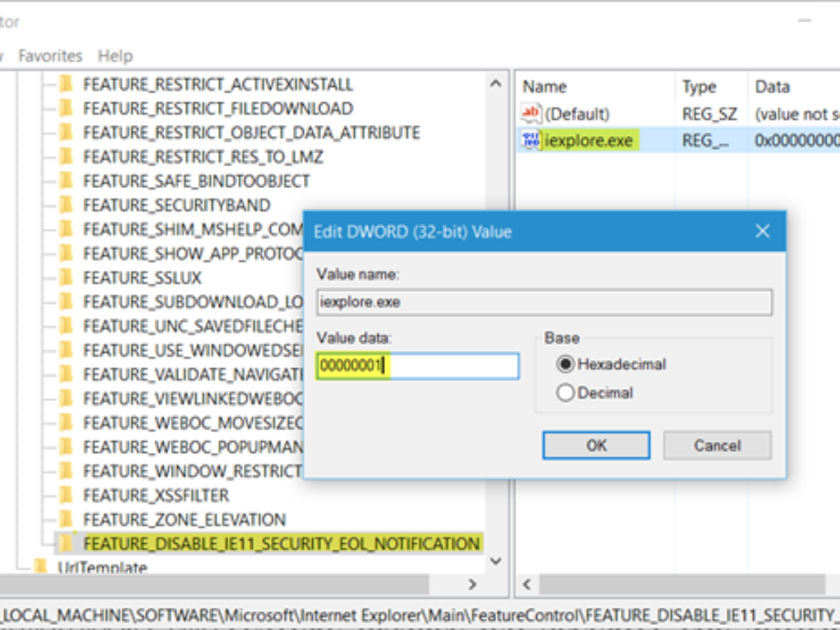Viewport: 840px width, 630px height.
Task: Confirm the DWORD value with OK
Action: click(596, 445)
